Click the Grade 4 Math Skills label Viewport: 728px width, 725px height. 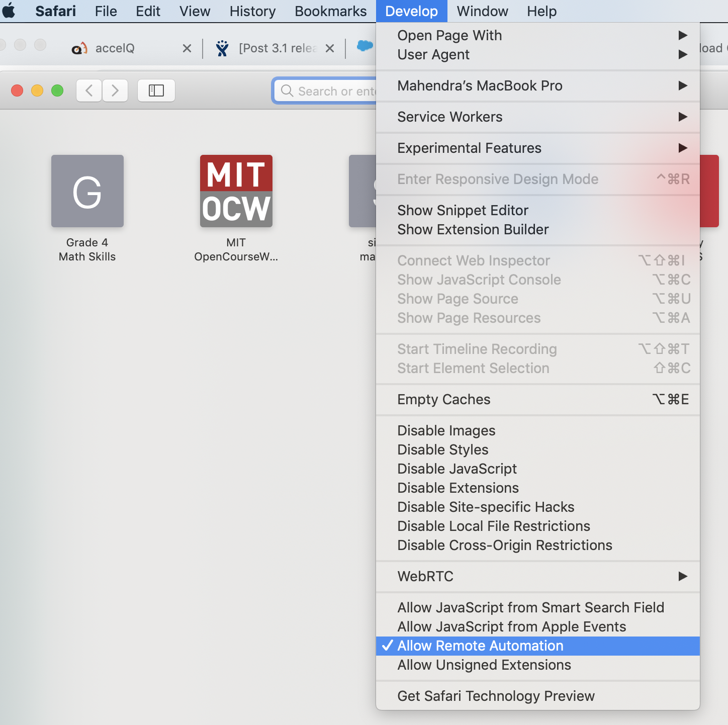click(x=87, y=249)
